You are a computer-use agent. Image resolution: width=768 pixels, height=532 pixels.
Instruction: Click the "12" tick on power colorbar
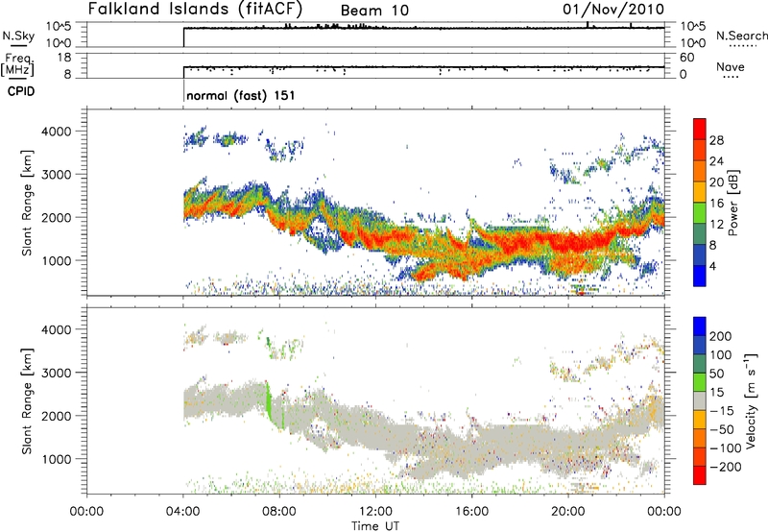(716, 225)
